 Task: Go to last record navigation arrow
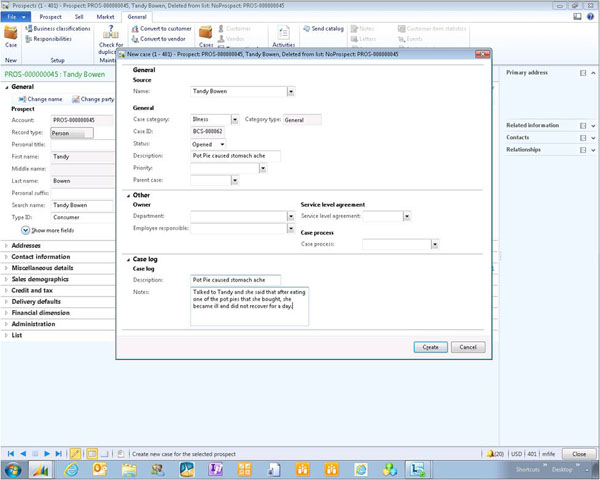click(x=59, y=454)
